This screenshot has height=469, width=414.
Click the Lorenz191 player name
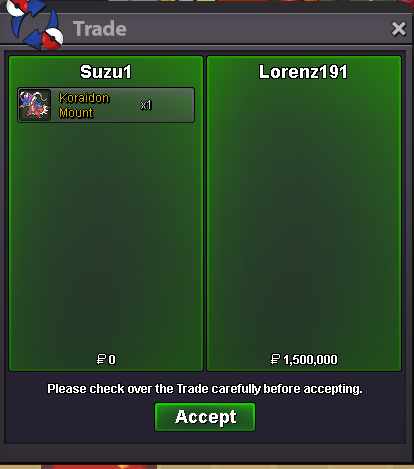click(x=303, y=72)
